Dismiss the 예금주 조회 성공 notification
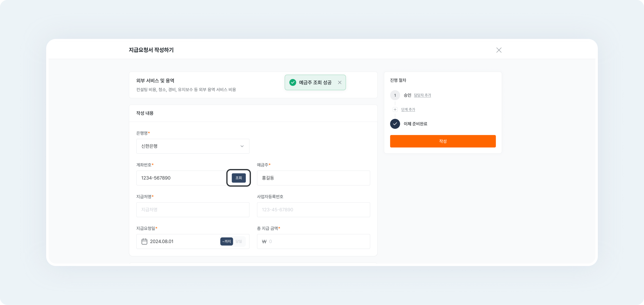Image resolution: width=644 pixels, height=305 pixels. point(340,82)
